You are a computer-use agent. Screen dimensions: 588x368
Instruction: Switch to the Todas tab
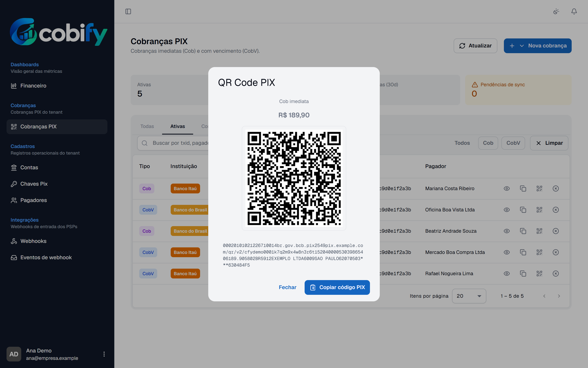(147, 126)
